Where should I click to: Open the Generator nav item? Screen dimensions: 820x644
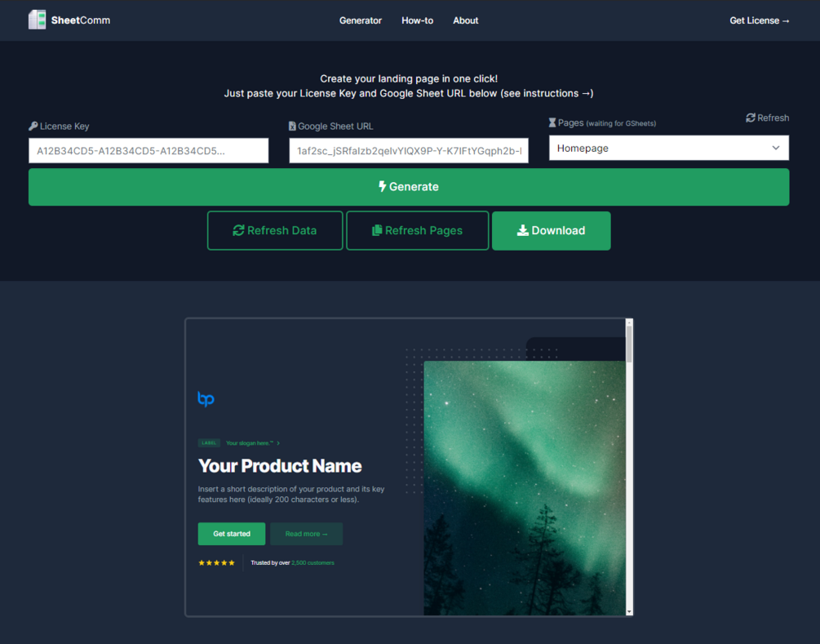(x=361, y=20)
